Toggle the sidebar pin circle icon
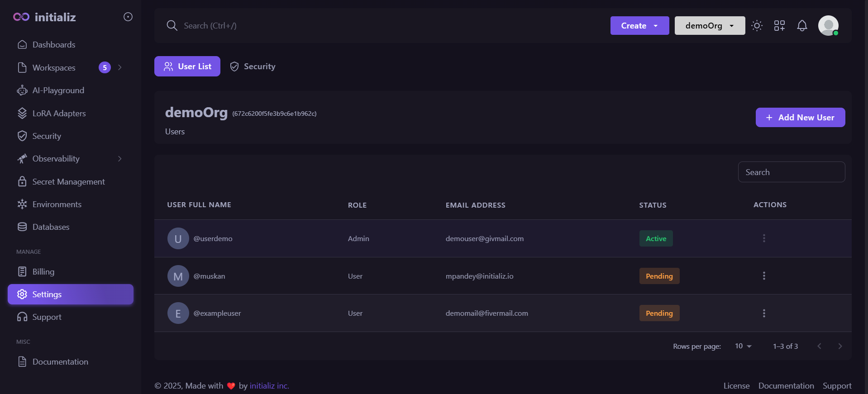This screenshot has height=394, width=868. (x=128, y=17)
